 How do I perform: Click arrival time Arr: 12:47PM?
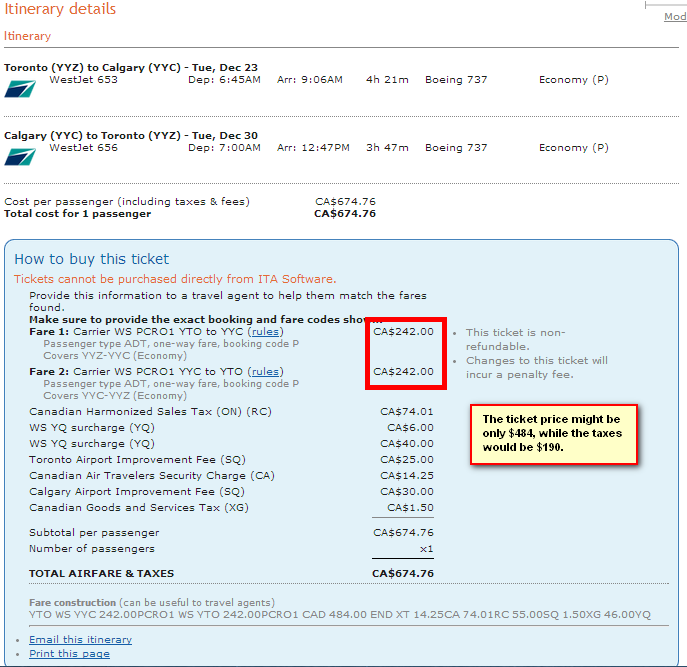(313, 148)
